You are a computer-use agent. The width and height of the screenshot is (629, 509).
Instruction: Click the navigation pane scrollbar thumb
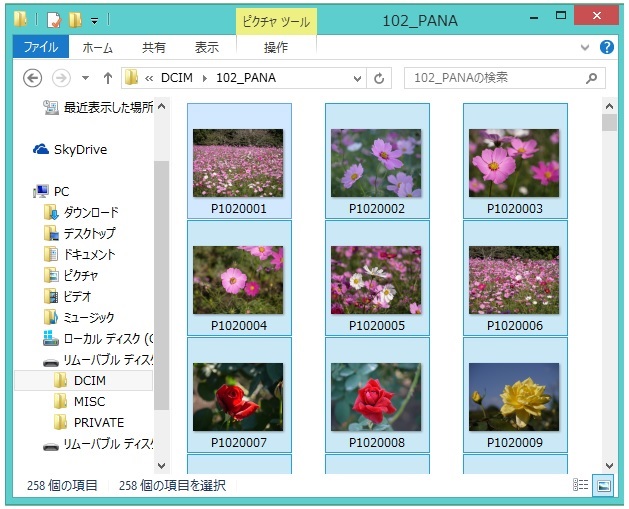161,285
